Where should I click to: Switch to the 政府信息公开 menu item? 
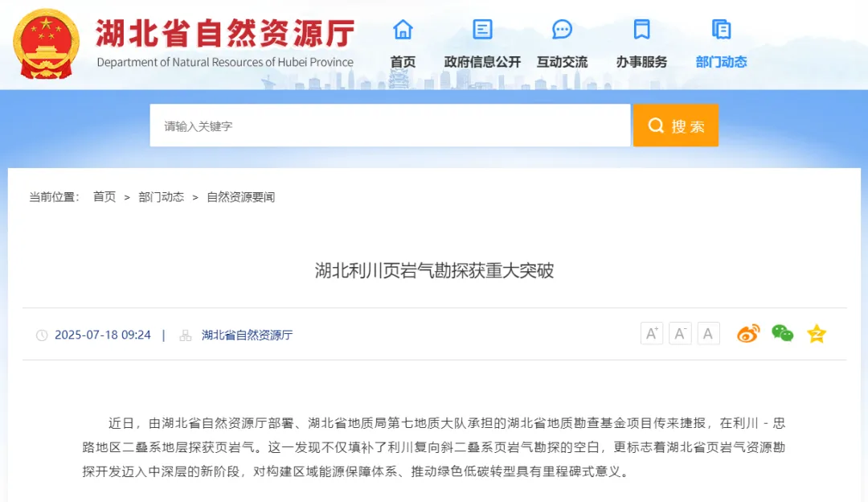481,61
